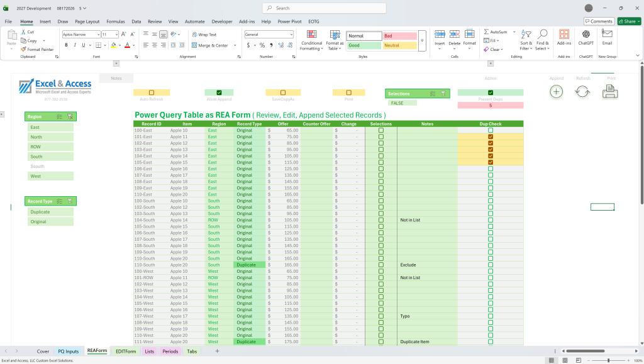Image resolution: width=644 pixels, height=364 pixels.
Task: Apply comma style format
Action: coord(271,45)
